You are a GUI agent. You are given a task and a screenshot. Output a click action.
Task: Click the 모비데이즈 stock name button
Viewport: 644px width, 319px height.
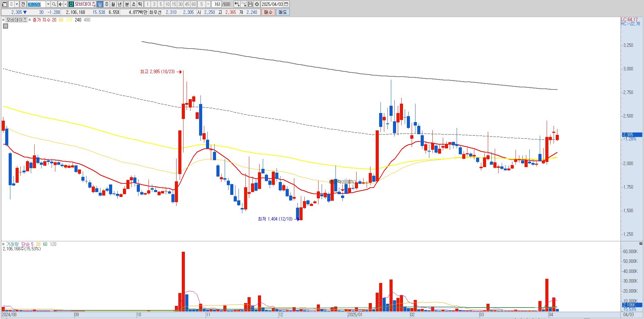[x=85, y=4]
